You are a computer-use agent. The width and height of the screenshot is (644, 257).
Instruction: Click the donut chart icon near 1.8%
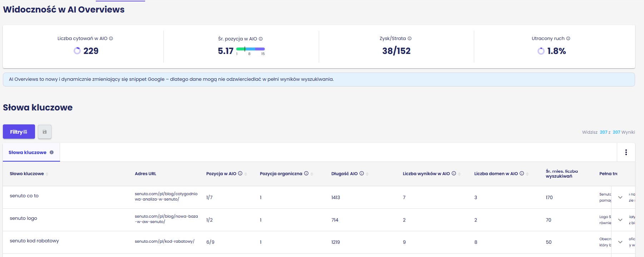click(x=541, y=51)
